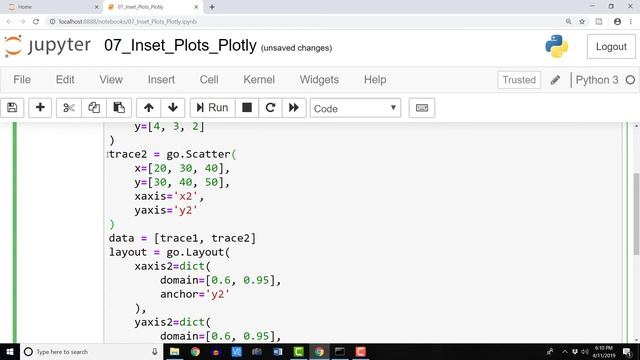The width and height of the screenshot is (640, 360).
Task: Open the command palette keyboard icon
Action: point(422,108)
